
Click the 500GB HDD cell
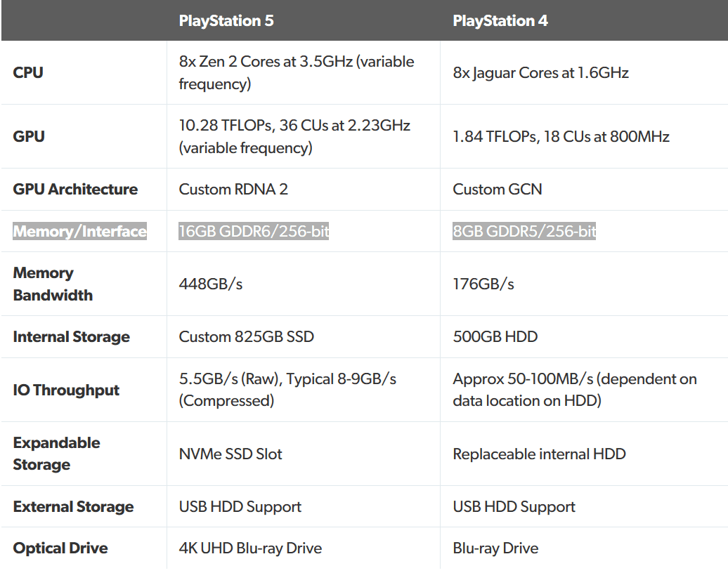(495, 337)
